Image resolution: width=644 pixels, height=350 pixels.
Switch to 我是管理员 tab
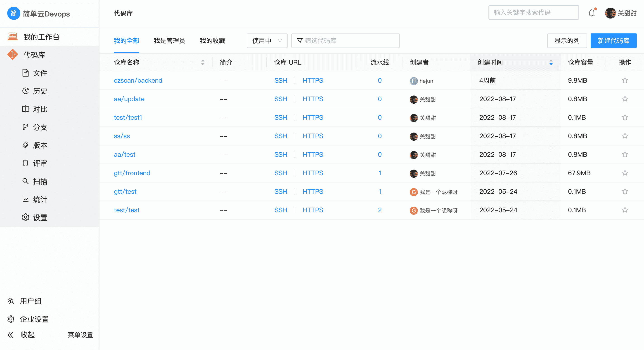tap(169, 41)
